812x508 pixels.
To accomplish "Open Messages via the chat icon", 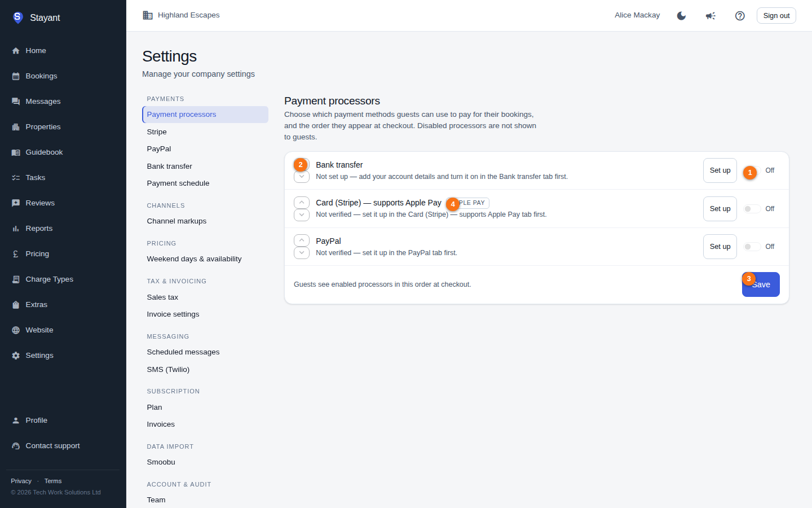I will (x=16, y=102).
